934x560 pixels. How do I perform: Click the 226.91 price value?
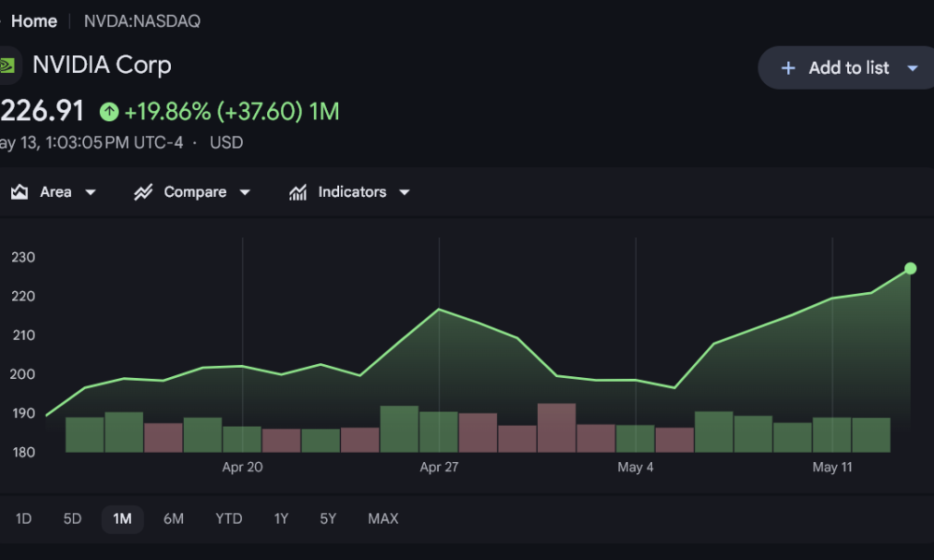click(42, 111)
